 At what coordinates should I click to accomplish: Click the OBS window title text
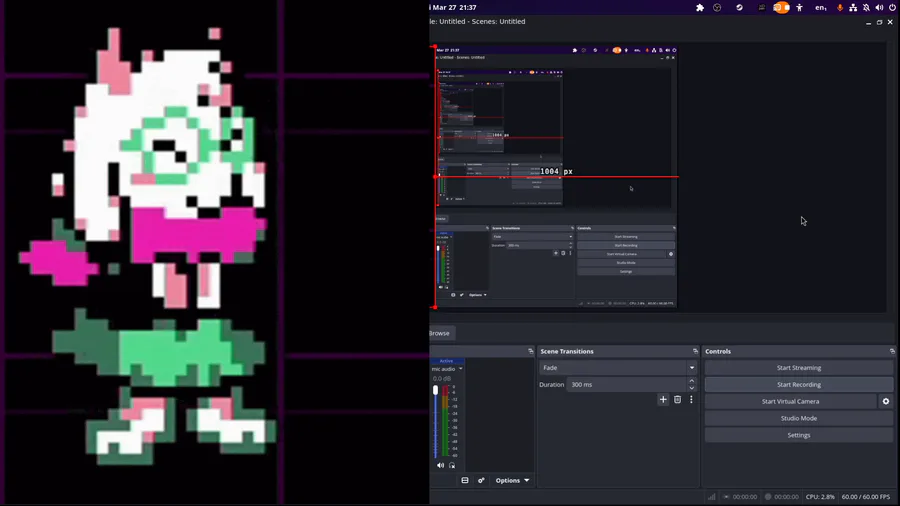point(478,21)
